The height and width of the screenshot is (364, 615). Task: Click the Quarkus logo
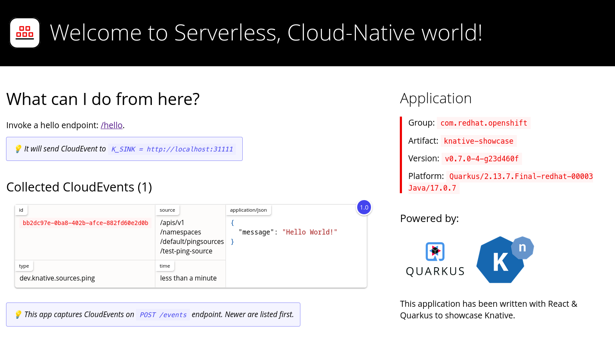pos(435,259)
